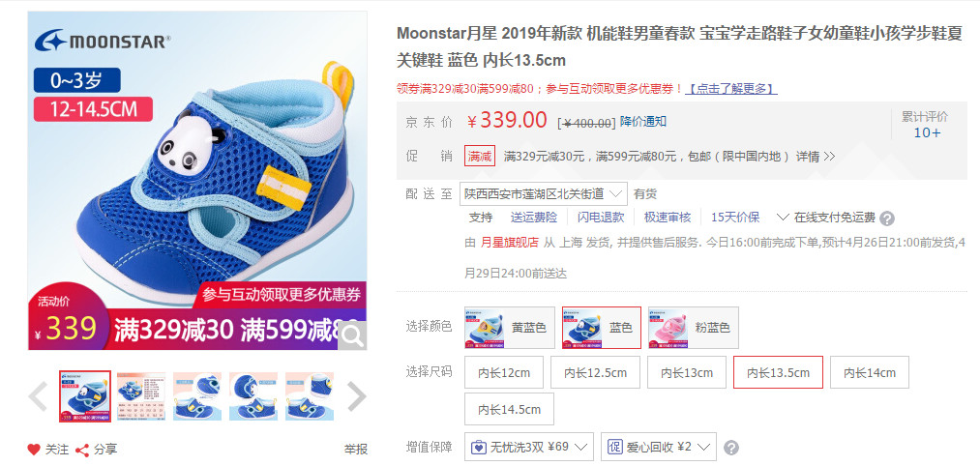Select size 内长12cm
This screenshot has height=466, width=980.
pos(504,372)
